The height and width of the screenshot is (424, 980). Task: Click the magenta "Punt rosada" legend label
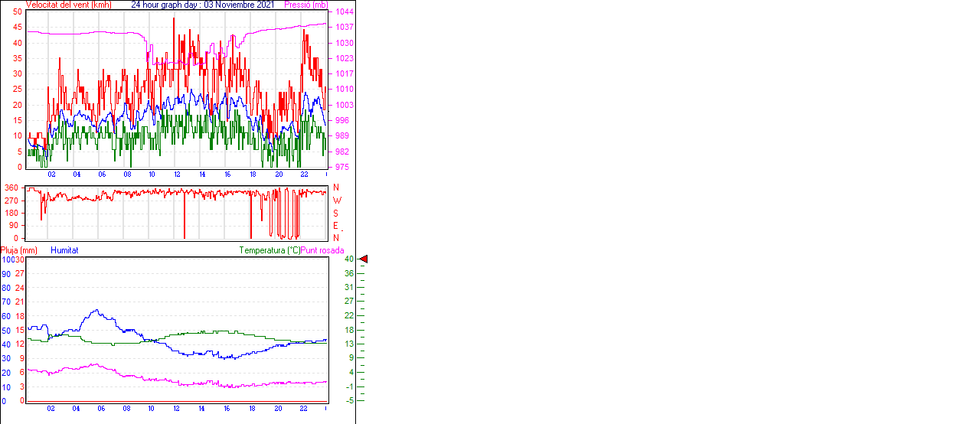(x=322, y=250)
